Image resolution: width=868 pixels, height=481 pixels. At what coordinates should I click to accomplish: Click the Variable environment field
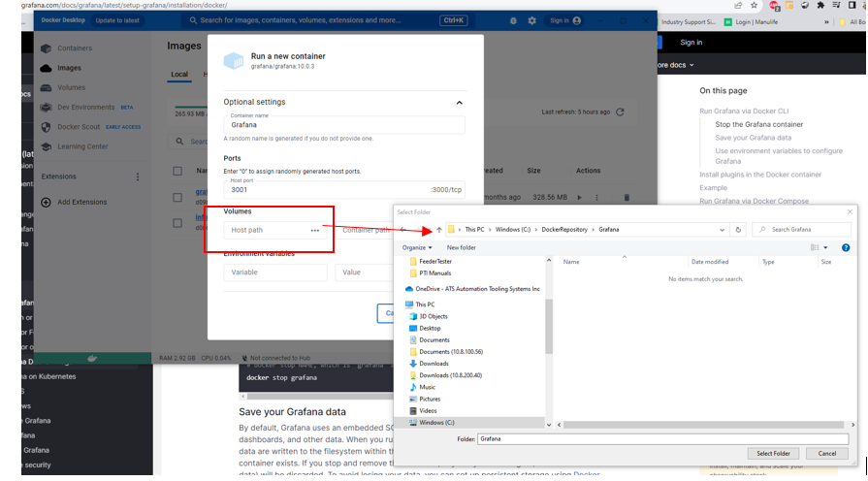275,273
